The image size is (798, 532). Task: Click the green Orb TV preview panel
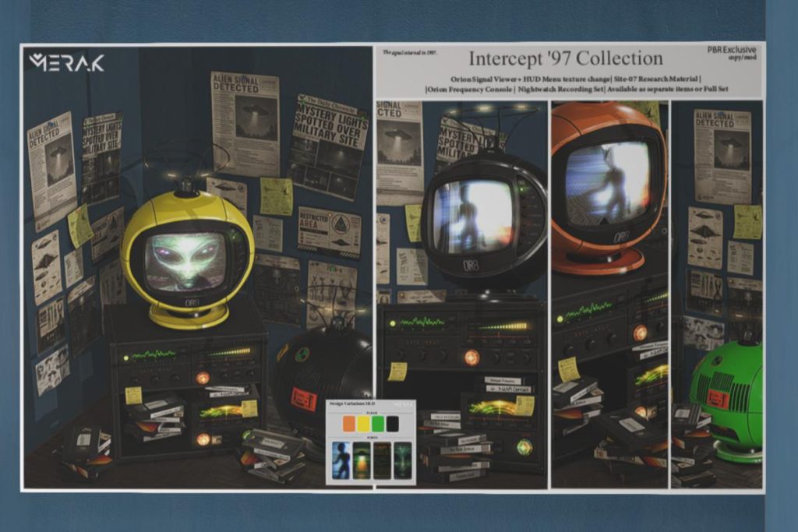coord(717,295)
